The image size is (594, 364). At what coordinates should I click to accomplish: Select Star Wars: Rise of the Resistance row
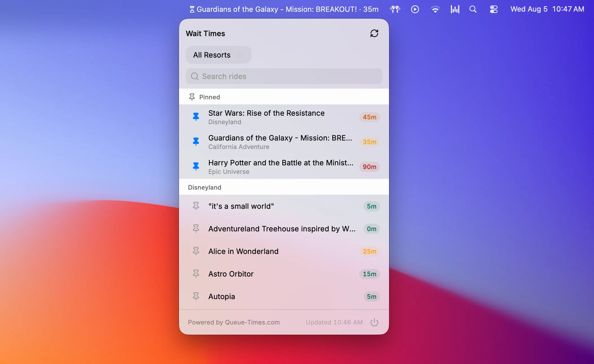tap(284, 117)
